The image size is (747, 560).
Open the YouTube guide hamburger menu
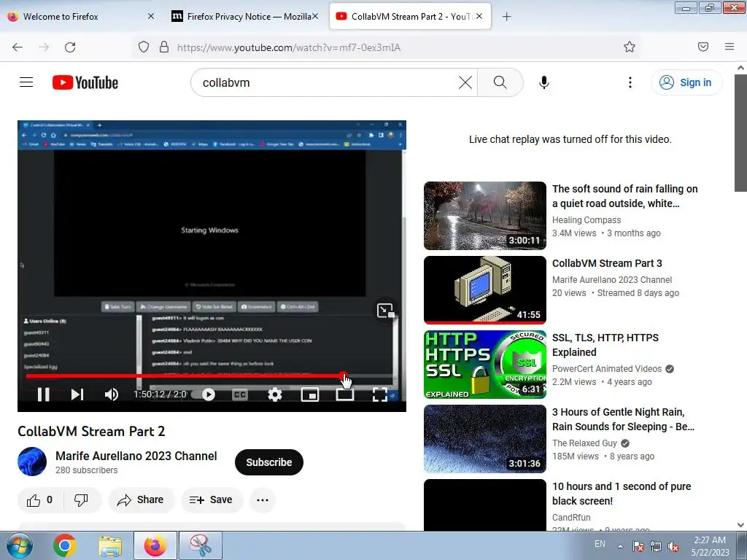[26, 82]
